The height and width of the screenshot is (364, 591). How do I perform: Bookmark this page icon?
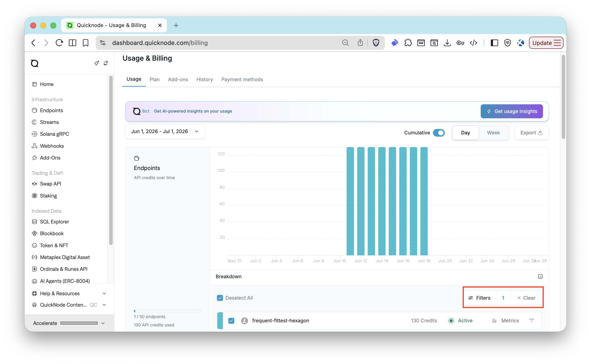[86, 43]
